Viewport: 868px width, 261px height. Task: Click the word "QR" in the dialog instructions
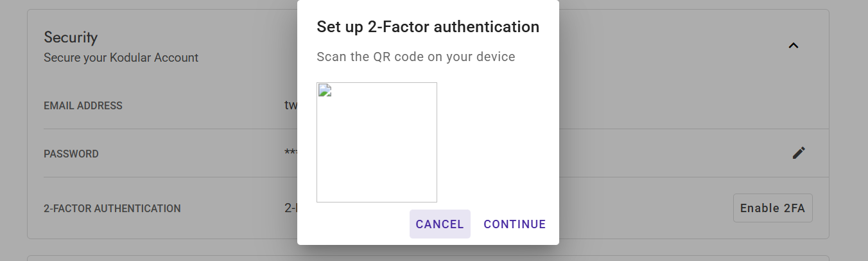tap(380, 57)
